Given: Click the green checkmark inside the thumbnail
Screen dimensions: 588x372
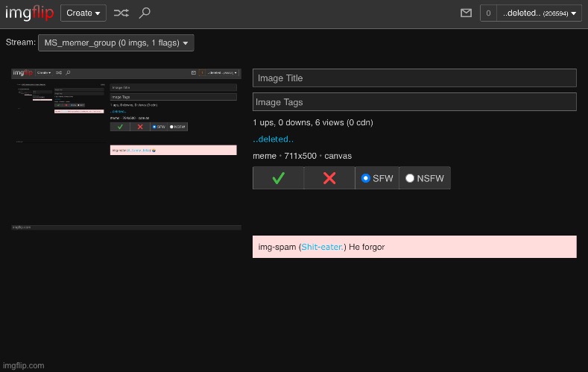Looking at the screenshot, I should (120, 127).
